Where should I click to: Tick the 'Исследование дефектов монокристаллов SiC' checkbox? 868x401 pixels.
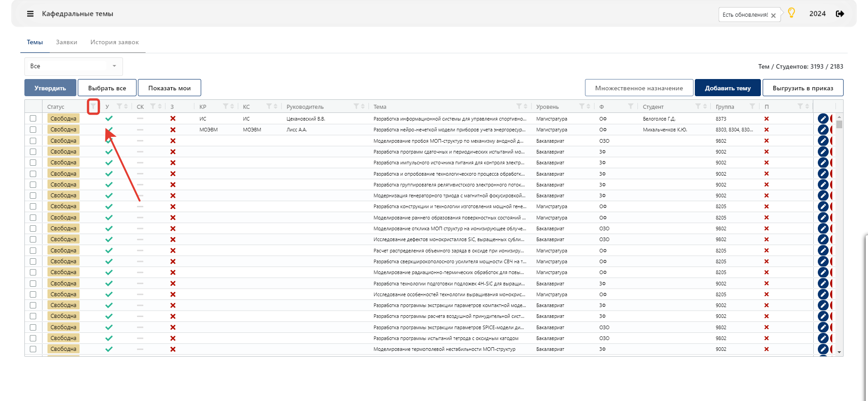coord(33,239)
